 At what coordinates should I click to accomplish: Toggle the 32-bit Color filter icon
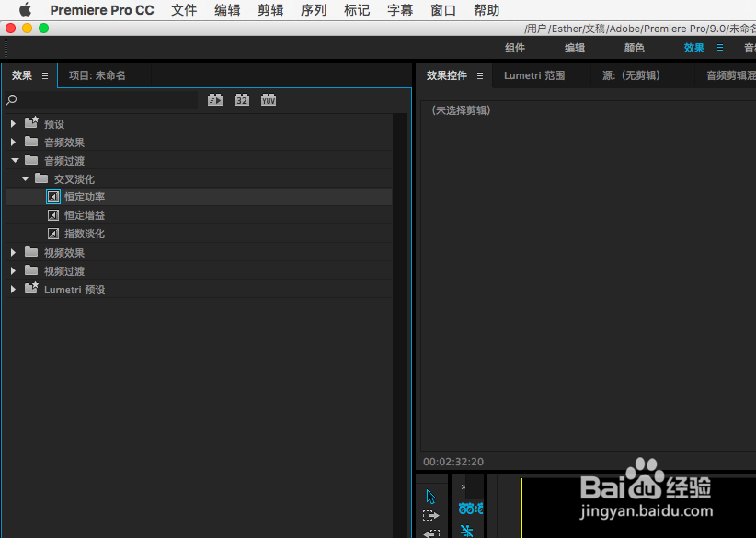point(242,100)
